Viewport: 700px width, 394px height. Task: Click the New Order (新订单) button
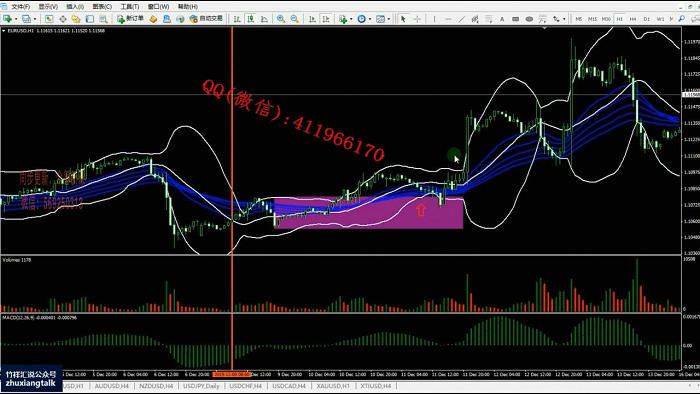[x=130, y=19]
